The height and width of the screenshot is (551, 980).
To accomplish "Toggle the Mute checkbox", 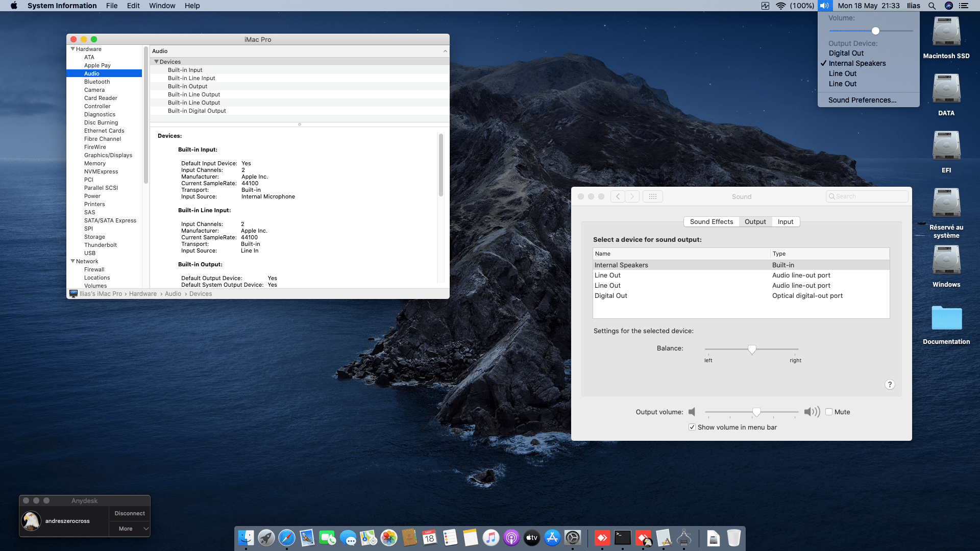I will 829,412.
